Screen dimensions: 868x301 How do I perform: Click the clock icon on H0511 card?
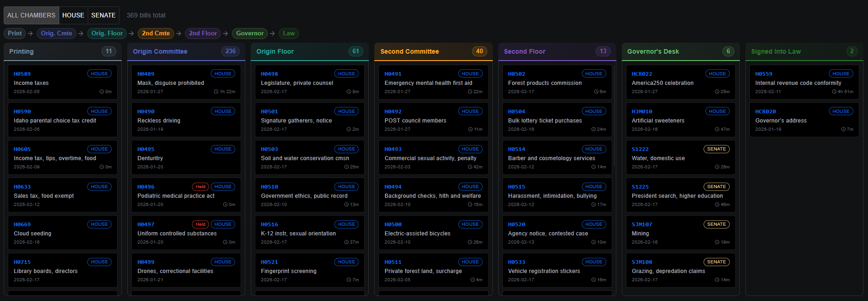coord(473,280)
